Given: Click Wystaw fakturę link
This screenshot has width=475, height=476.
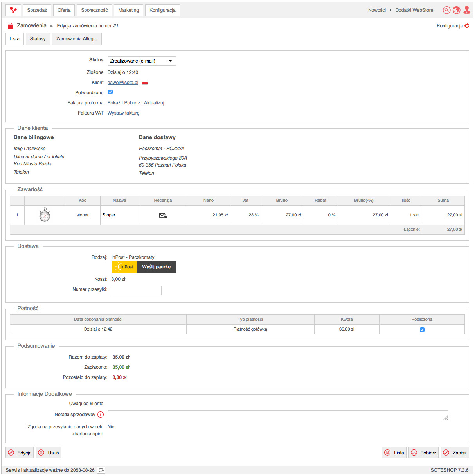Looking at the screenshot, I should tap(124, 113).
